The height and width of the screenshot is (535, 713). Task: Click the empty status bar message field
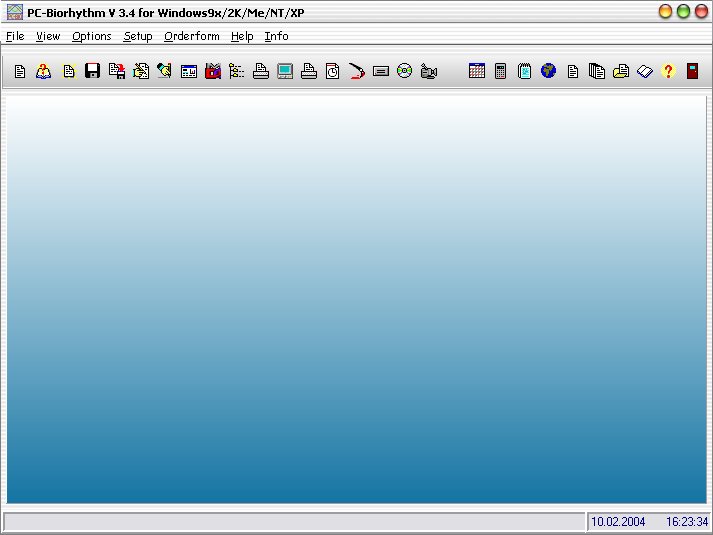point(294,522)
